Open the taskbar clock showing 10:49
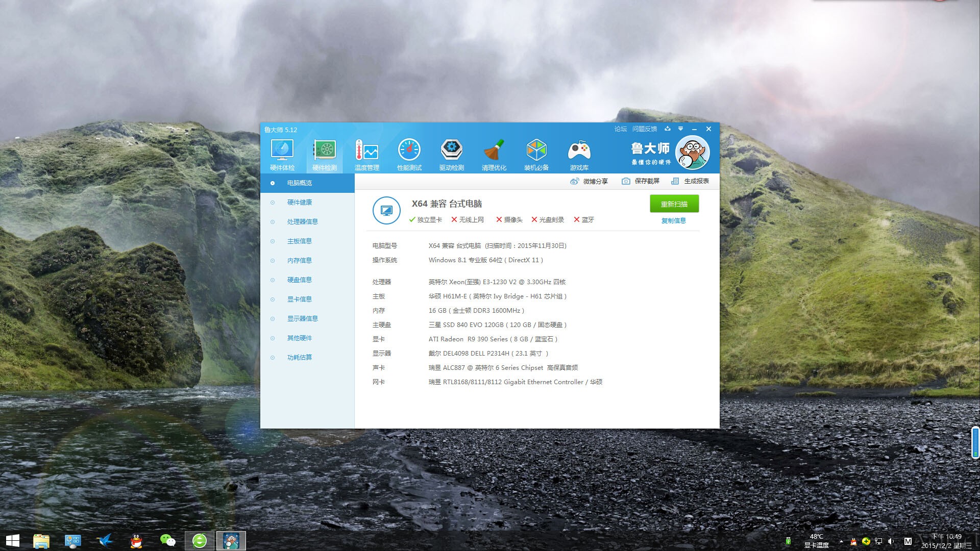980x551 pixels. 946,541
